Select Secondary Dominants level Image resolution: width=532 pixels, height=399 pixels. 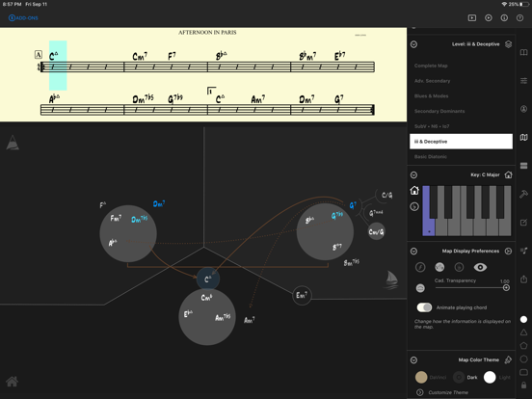[461, 111]
